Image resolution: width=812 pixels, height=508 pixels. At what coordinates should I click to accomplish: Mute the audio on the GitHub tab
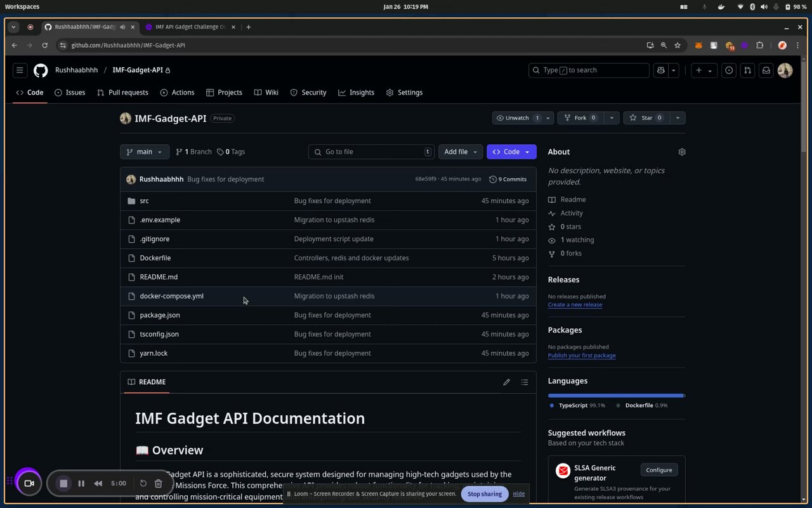tap(122, 27)
